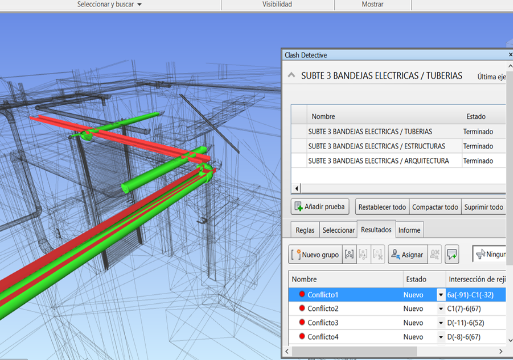This screenshot has width=513, height=360.
Task: Click results vertical scrollbar down arrow
Action: click(x=510, y=340)
